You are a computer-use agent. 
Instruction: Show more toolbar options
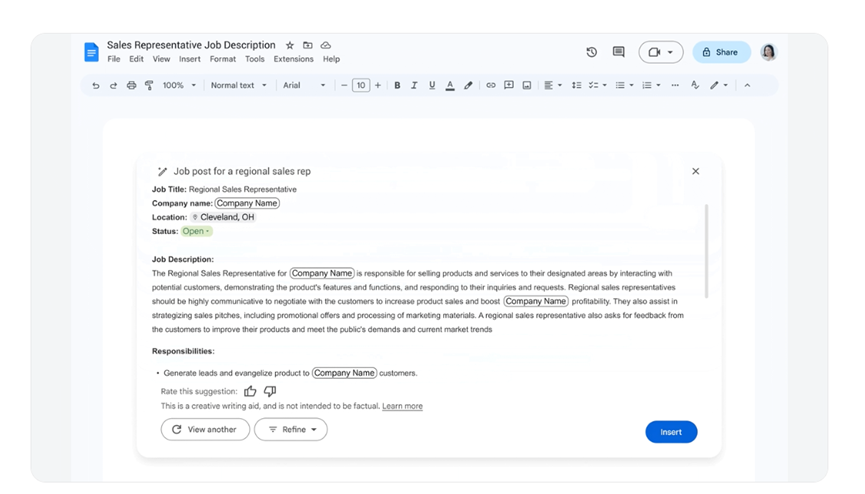(675, 86)
